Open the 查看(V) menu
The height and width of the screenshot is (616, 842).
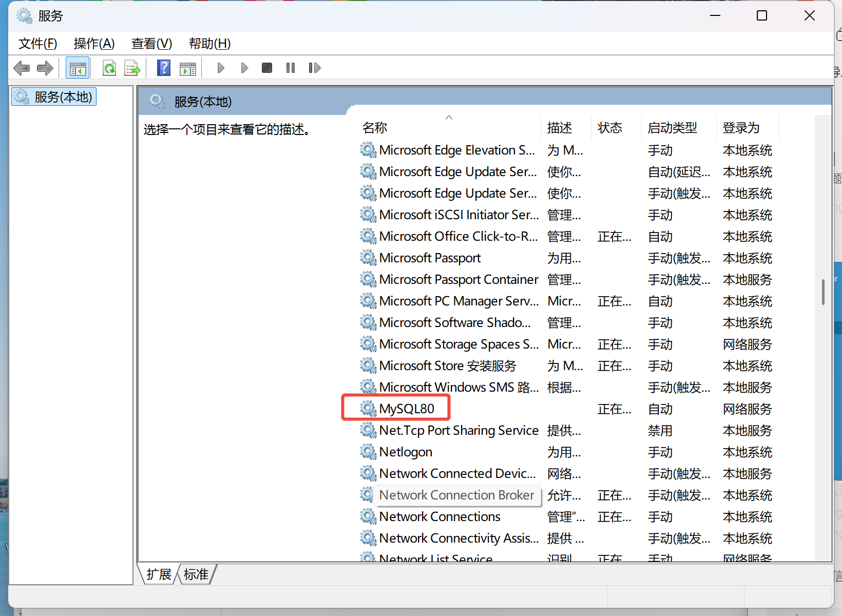click(152, 44)
